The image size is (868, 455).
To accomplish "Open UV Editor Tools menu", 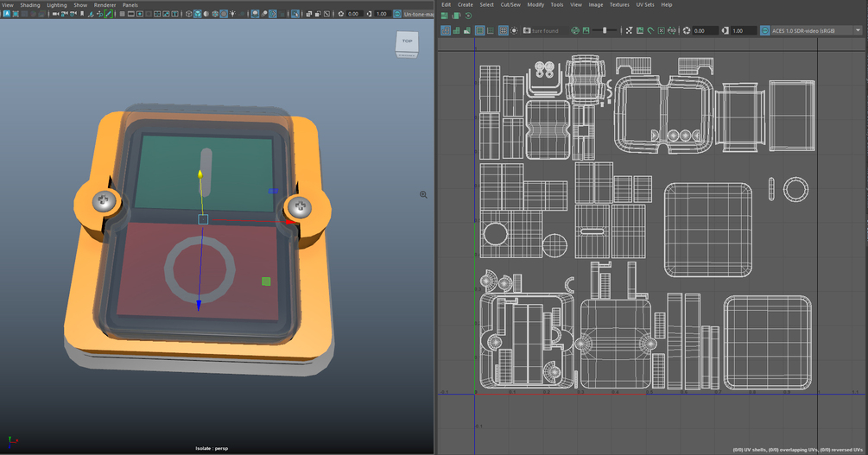I will 557,4.
